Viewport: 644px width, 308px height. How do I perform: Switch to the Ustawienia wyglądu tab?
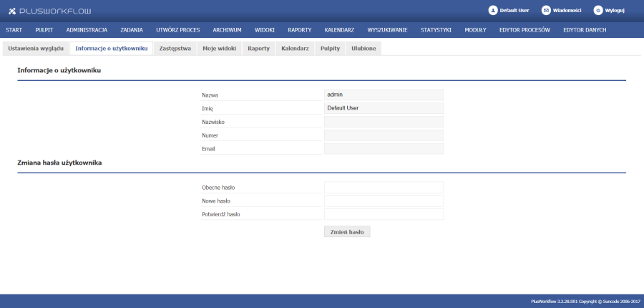[x=36, y=48]
